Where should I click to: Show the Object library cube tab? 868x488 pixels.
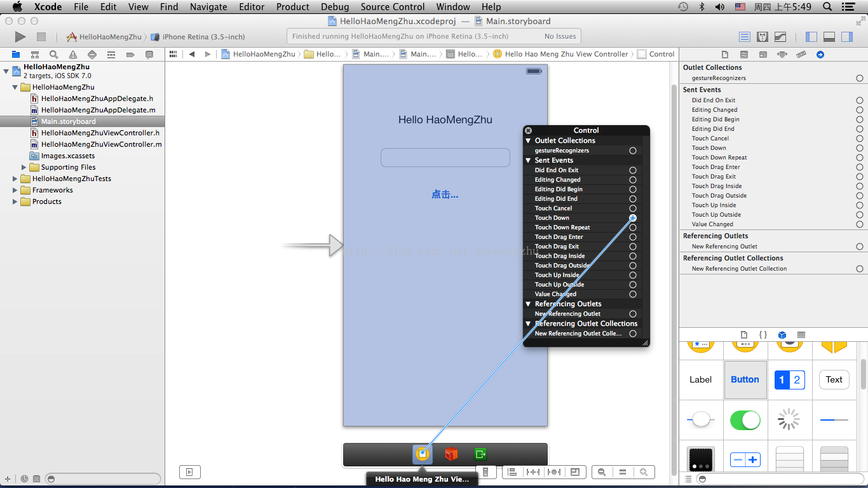click(782, 335)
